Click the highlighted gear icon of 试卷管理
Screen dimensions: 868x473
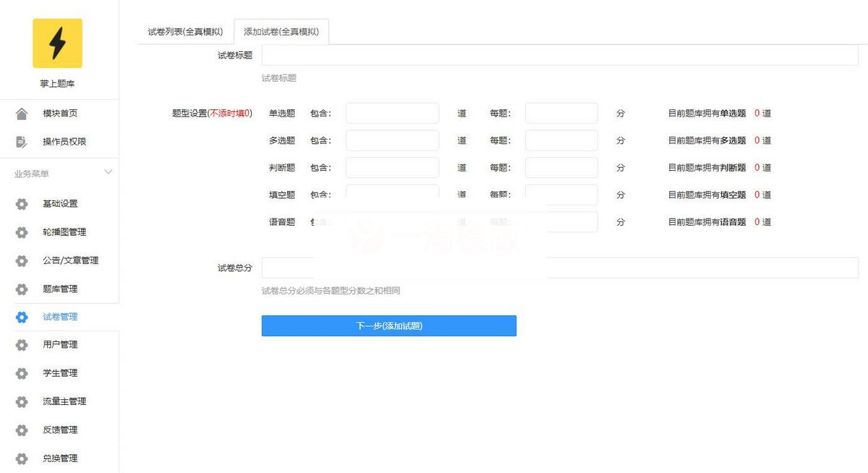(x=22, y=317)
